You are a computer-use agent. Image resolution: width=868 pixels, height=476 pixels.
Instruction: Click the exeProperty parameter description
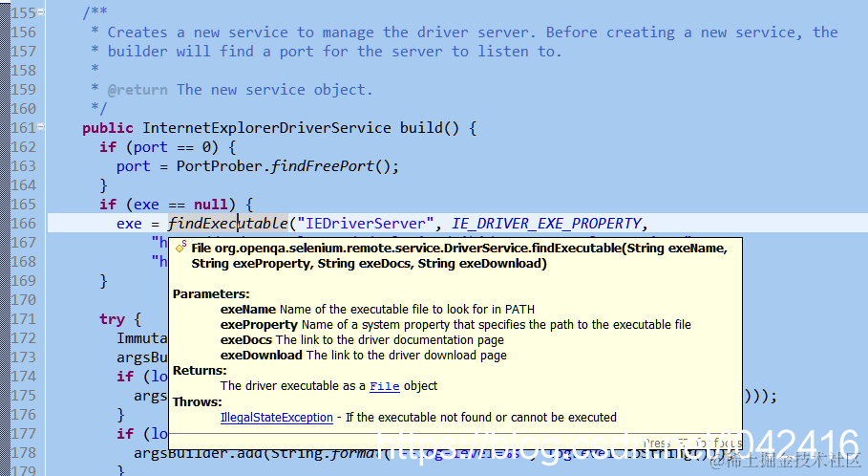[496, 325]
